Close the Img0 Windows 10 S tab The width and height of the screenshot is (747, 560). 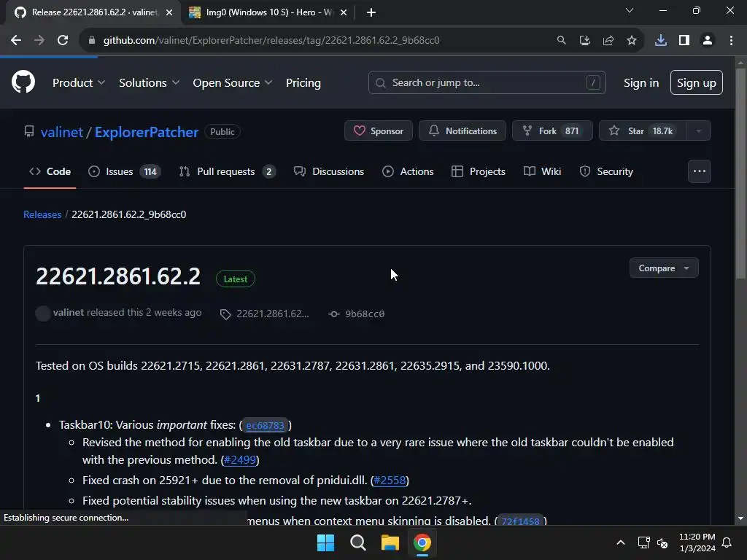(344, 12)
